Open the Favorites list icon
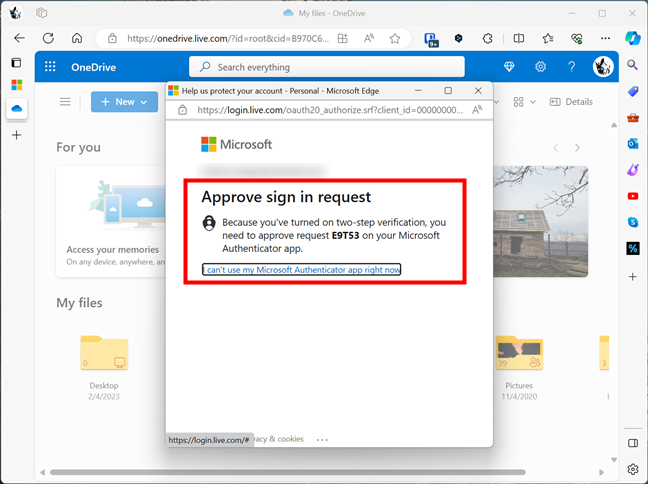 click(548, 38)
